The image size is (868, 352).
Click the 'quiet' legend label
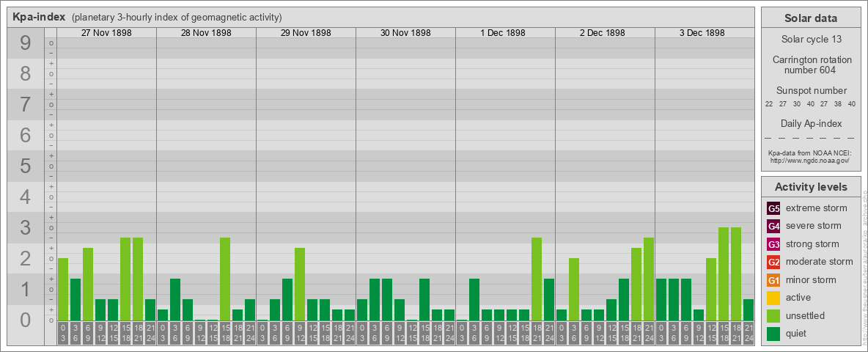pyautogui.click(x=798, y=334)
